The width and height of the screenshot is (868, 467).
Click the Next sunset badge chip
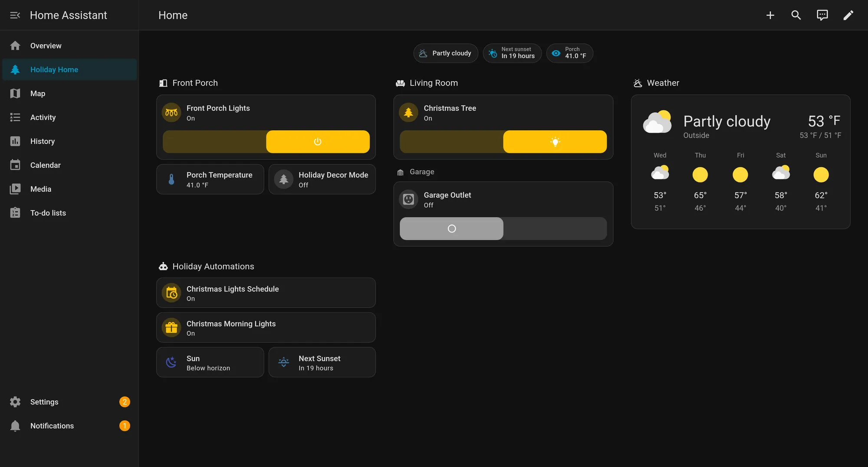click(x=512, y=53)
